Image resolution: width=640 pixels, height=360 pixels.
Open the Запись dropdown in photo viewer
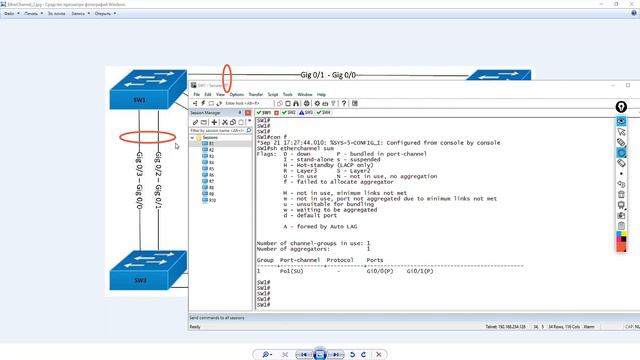click(x=80, y=13)
